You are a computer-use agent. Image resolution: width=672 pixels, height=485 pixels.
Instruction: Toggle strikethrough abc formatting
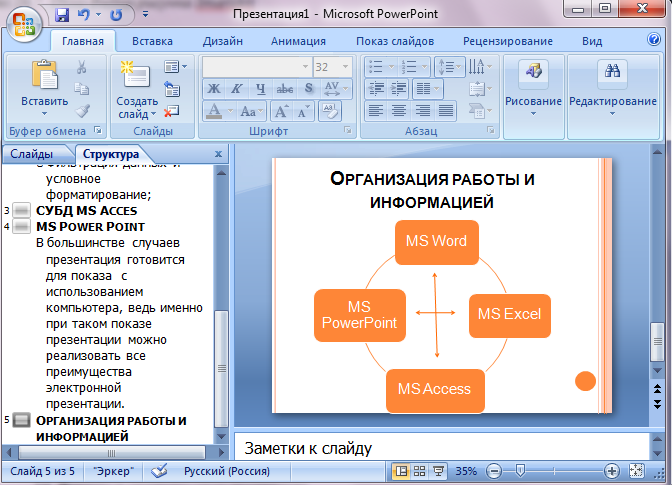(285, 89)
